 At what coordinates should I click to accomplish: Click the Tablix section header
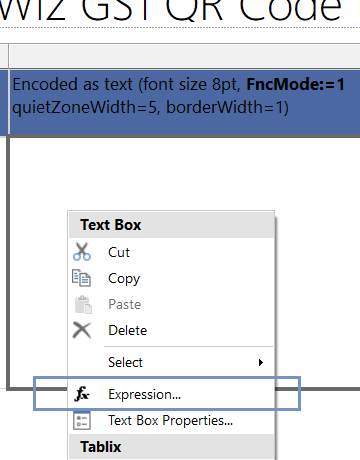(x=171, y=447)
